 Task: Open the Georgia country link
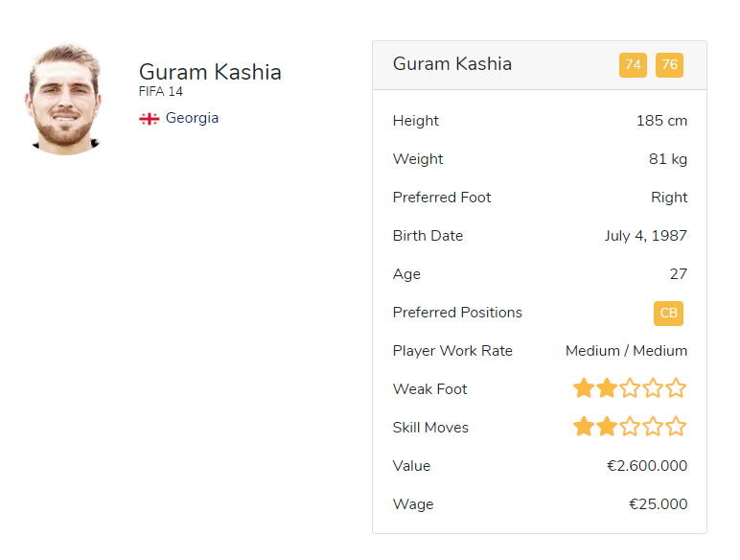pos(192,118)
